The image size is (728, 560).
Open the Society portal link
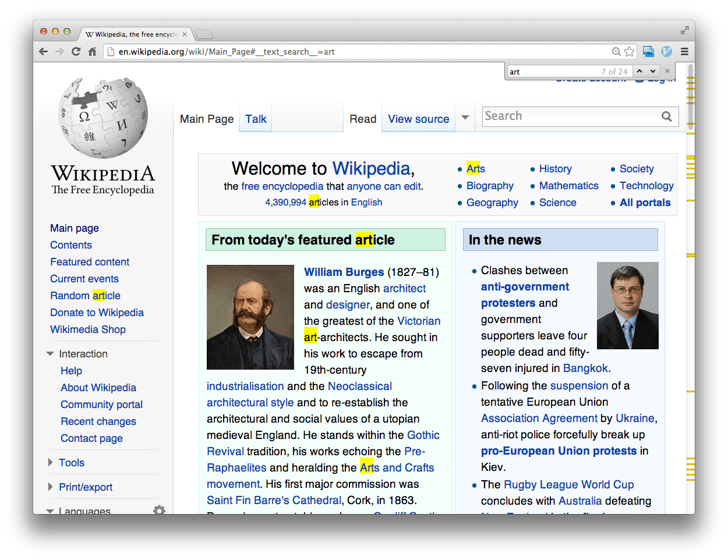pyautogui.click(x=637, y=169)
